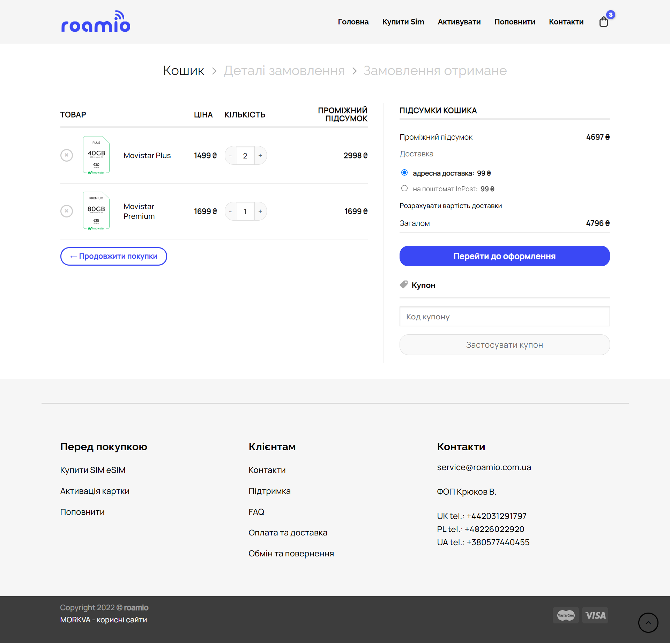Click the scroll-to-top arrow circle

click(648, 623)
